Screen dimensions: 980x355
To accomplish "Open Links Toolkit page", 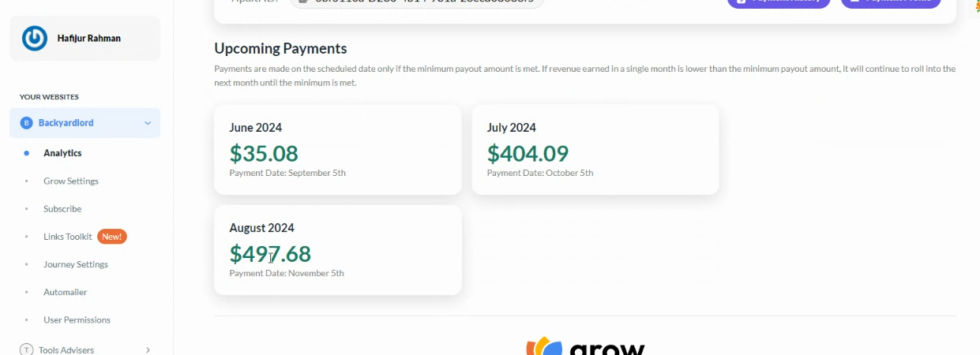I will click(x=68, y=237).
